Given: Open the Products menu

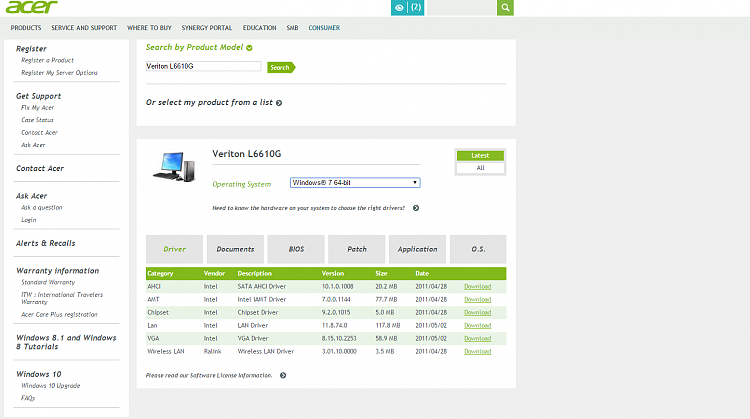Looking at the screenshot, I should 26,28.
